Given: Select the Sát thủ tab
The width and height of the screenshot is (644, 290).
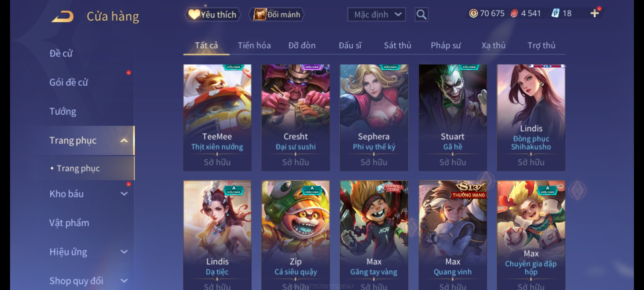Looking at the screenshot, I should (x=397, y=45).
